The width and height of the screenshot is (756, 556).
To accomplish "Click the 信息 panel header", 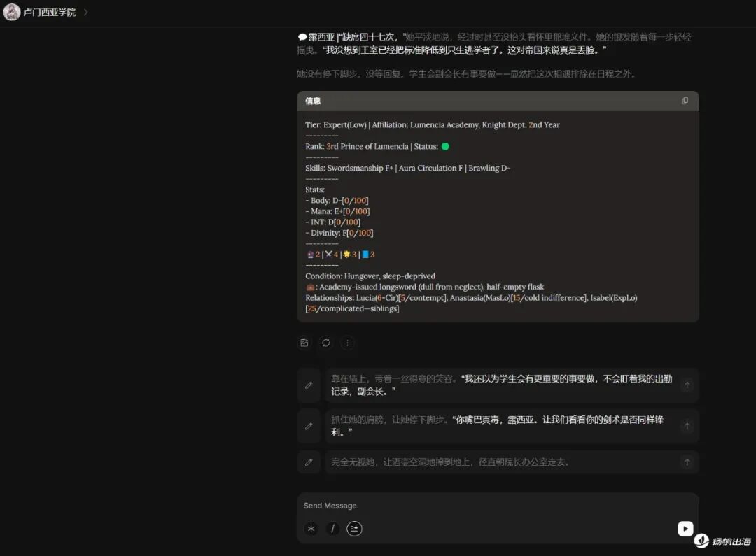I will coord(498,101).
